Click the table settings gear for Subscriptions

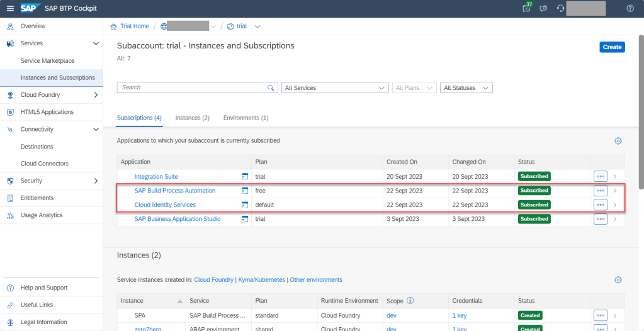[x=618, y=141]
